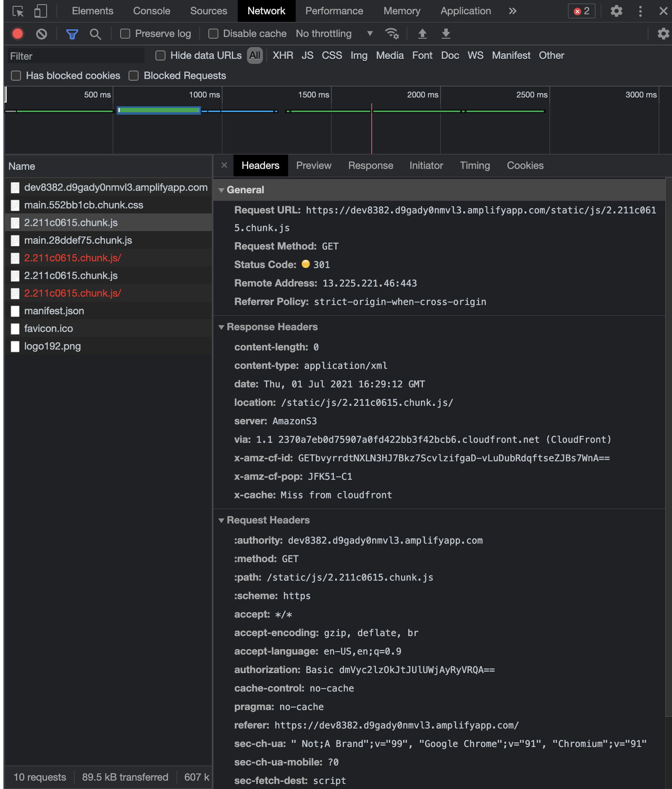This screenshot has height=789, width=672.
Task: Filter requests by Media
Action: tap(390, 55)
